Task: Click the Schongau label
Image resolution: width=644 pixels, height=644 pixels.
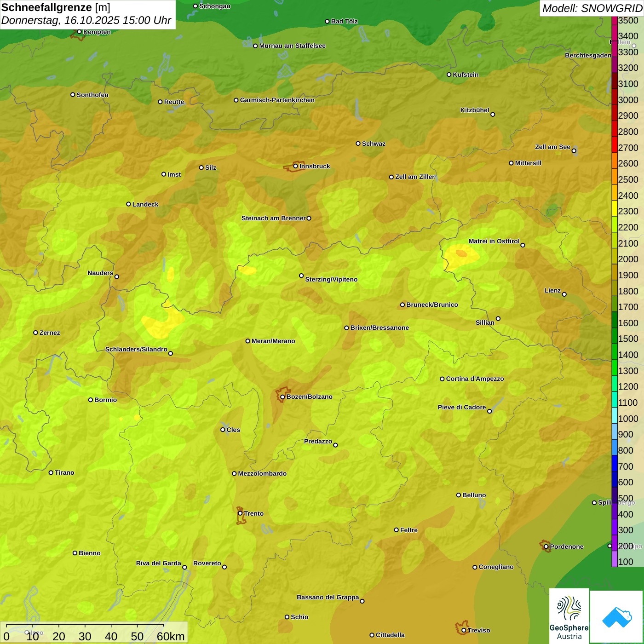Action: point(215,6)
